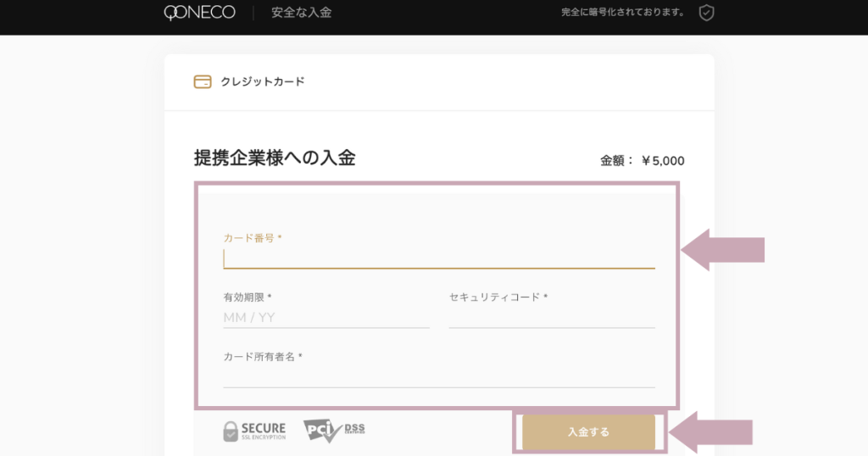
Task: Click the 安全な入金 header text
Action: (x=301, y=13)
